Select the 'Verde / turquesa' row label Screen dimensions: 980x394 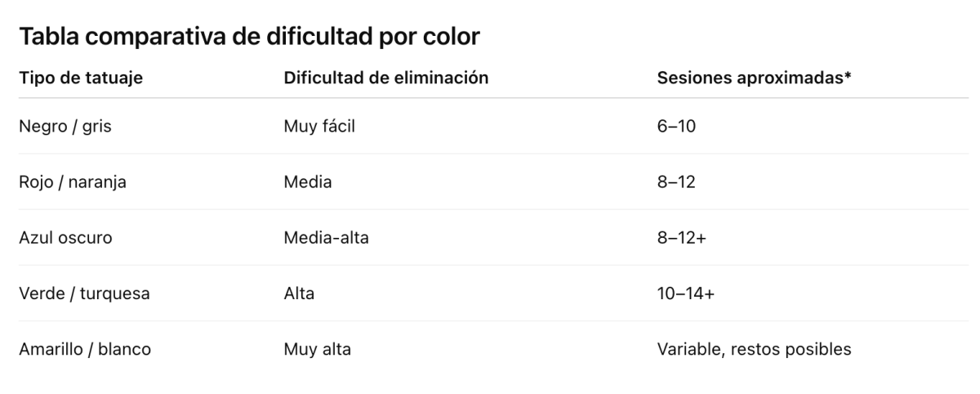tap(84, 293)
